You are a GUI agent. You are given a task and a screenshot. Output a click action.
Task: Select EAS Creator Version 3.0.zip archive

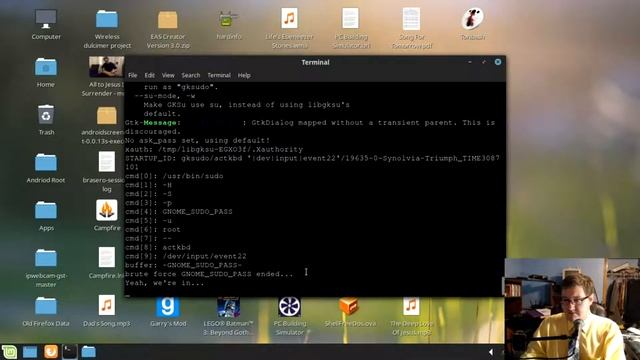pyautogui.click(x=168, y=20)
